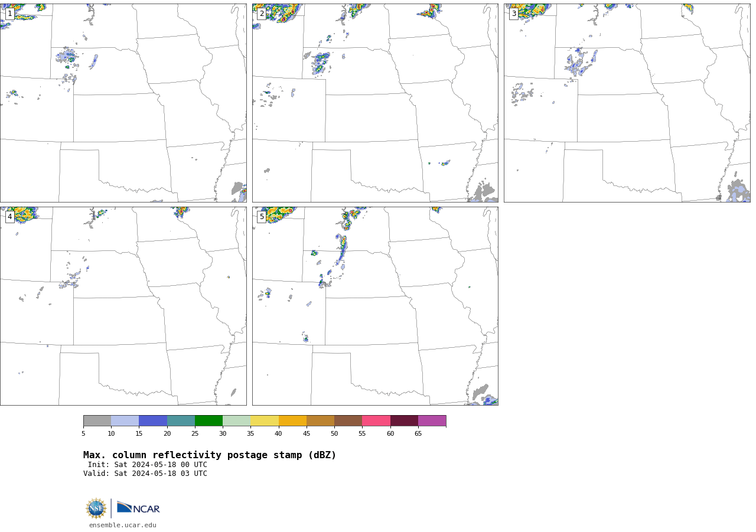Image resolution: width=756 pixels, height=532 pixels.
Task: Click the gray 5-10 dBZ color swatch
Action: tap(97, 420)
